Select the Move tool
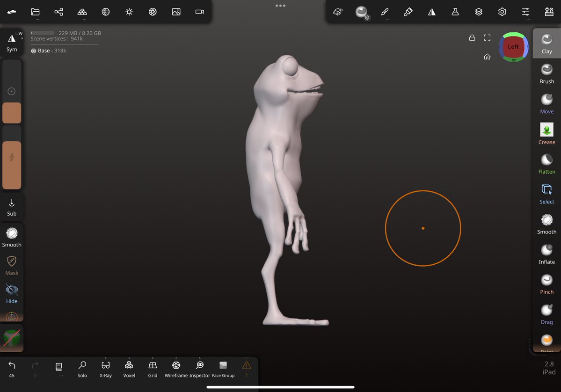This screenshot has width=561, height=392. pos(546,104)
